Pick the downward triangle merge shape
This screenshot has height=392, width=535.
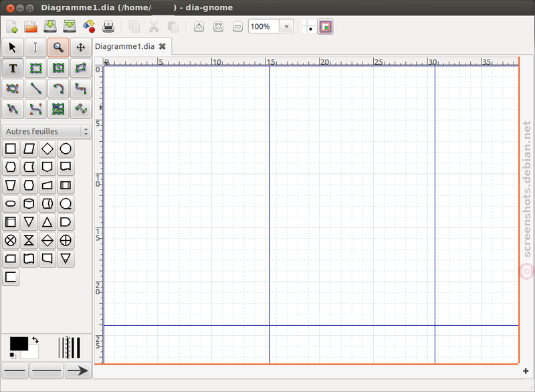pyautogui.click(x=29, y=222)
